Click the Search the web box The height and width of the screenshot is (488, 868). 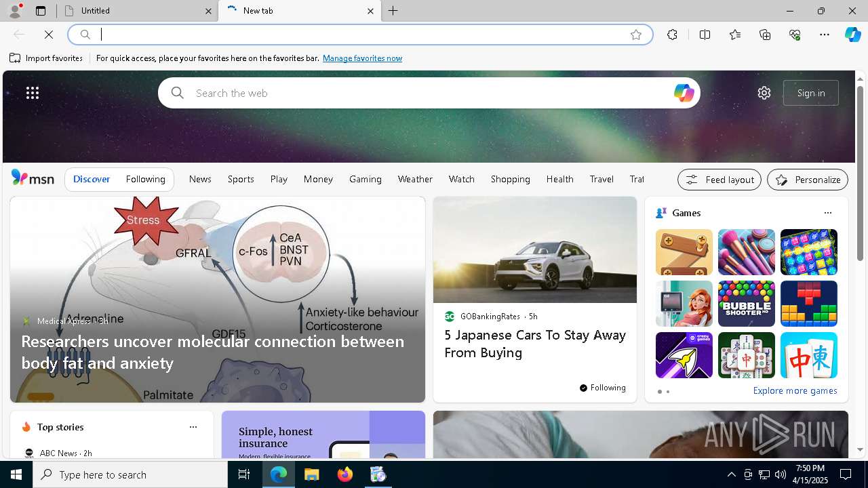[x=429, y=93]
